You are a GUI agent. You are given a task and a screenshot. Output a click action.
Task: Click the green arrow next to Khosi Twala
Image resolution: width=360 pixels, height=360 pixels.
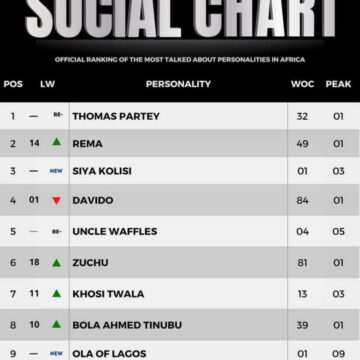(x=57, y=294)
